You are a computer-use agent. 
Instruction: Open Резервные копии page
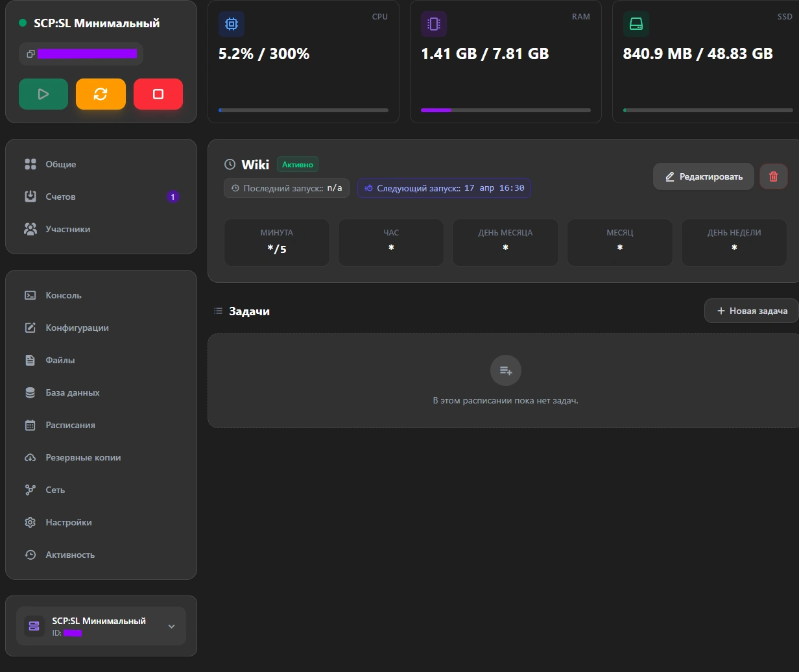pos(101,457)
